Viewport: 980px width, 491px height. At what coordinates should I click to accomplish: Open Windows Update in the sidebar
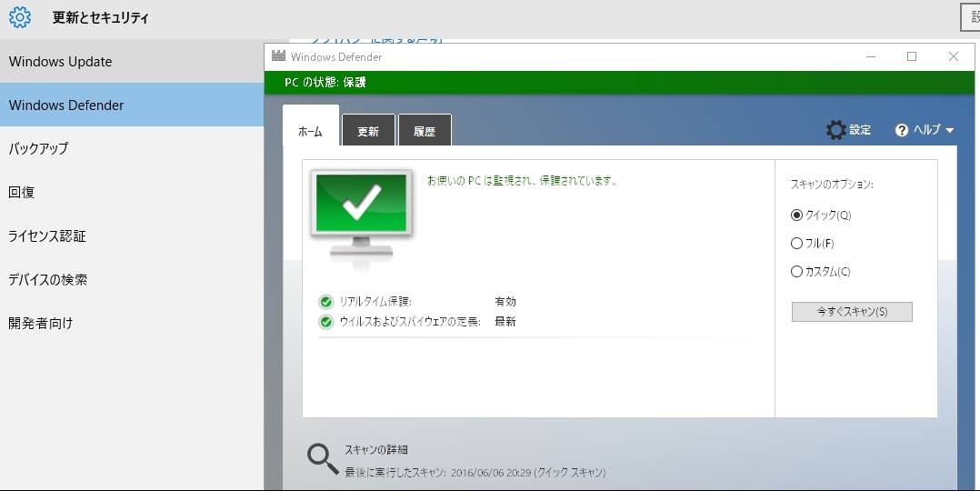coord(131,61)
